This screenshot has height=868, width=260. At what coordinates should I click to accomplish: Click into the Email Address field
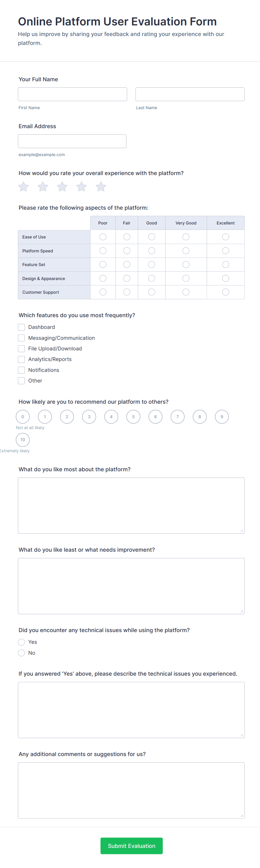point(72,141)
